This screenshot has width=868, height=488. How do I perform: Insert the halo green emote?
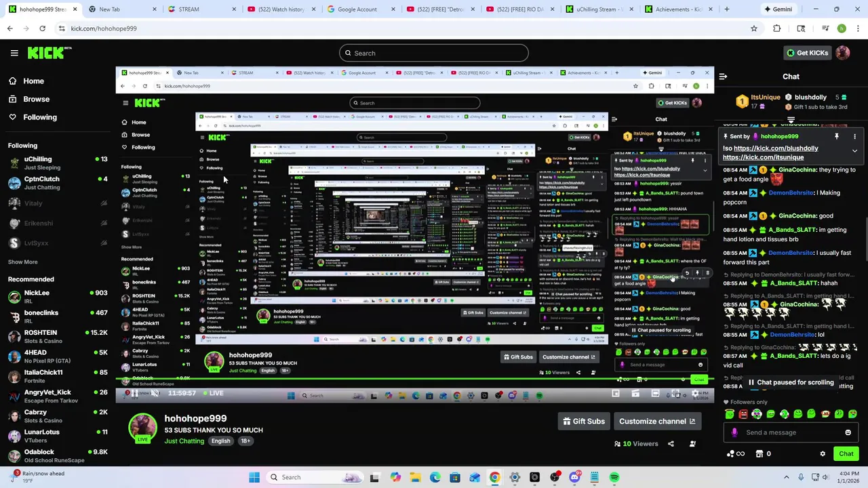[730, 414]
